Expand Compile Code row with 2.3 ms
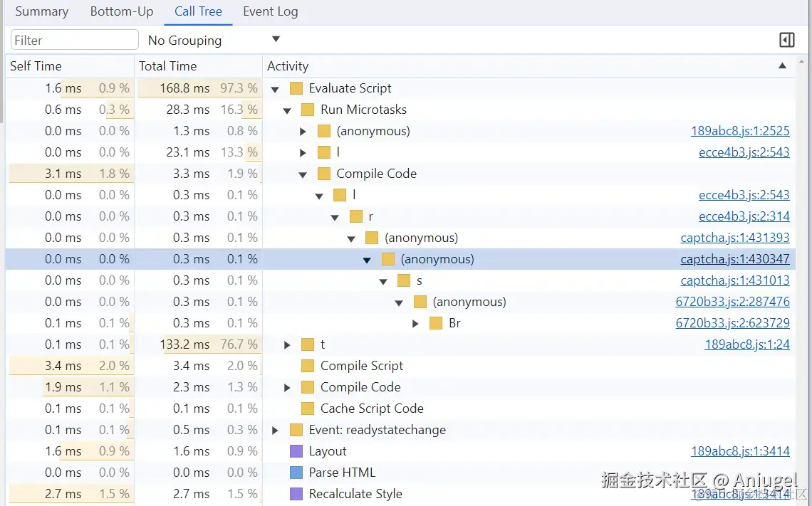The image size is (812, 506). pos(287,388)
